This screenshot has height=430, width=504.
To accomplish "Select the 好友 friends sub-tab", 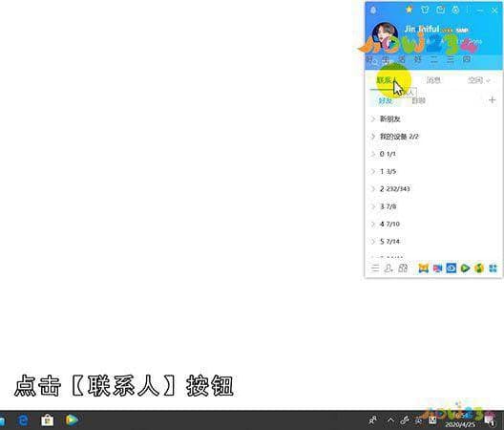I will click(x=386, y=100).
